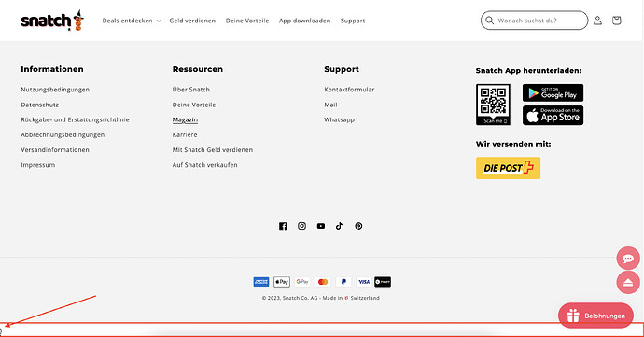The height and width of the screenshot is (337, 644).
Task: Open the pink chat bubble widget
Action: point(628,258)
